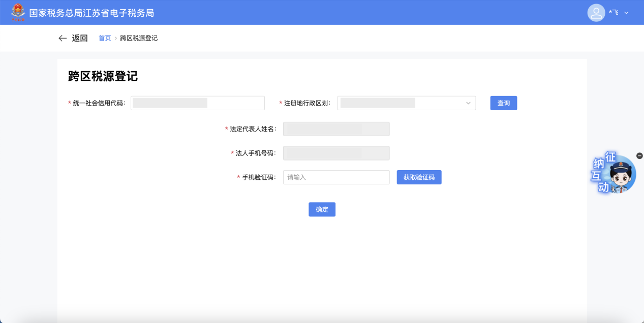Hide the 征纳互动 widget with minus icon
This screenshot has width=644, height=323.
pyautogui.click(x=639, y=156)
